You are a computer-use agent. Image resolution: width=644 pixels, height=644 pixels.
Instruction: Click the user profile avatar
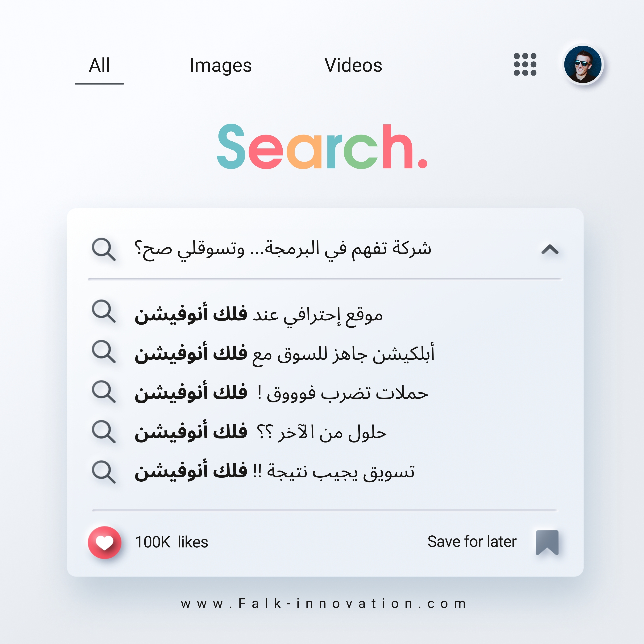[582, 64]
